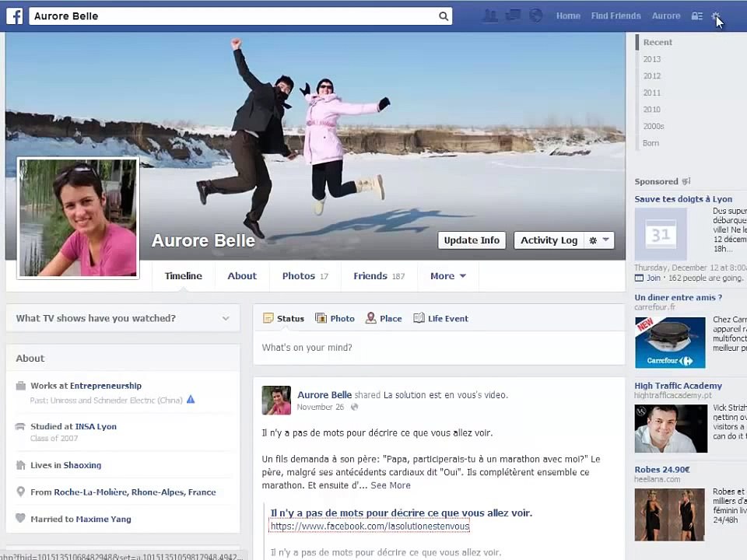
Task: Click the Status note icon
Action: tap(268, 318)
